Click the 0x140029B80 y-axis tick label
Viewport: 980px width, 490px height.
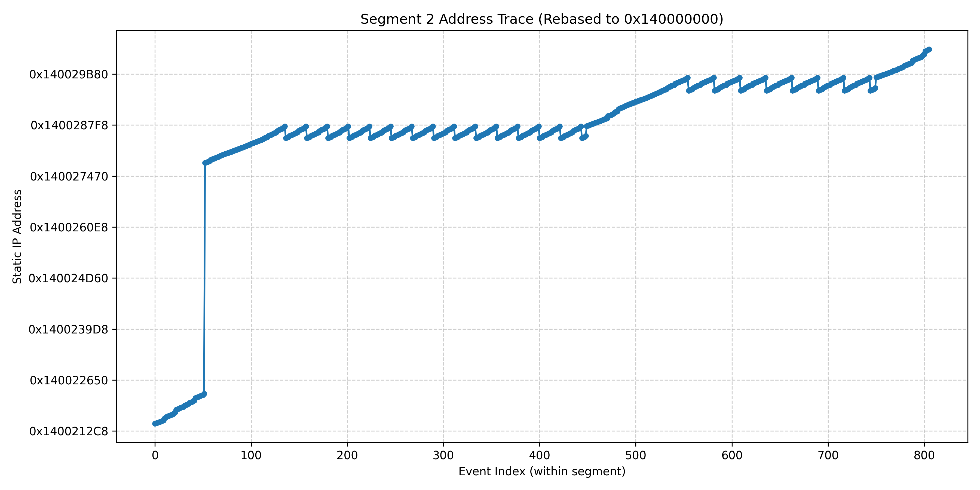(x=69, y=75)
